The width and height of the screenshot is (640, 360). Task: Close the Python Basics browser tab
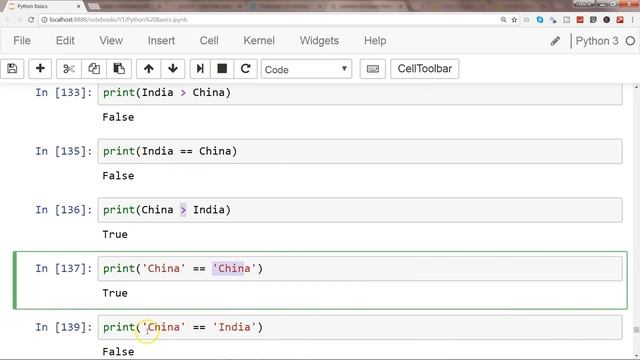[x=78, y=6]
